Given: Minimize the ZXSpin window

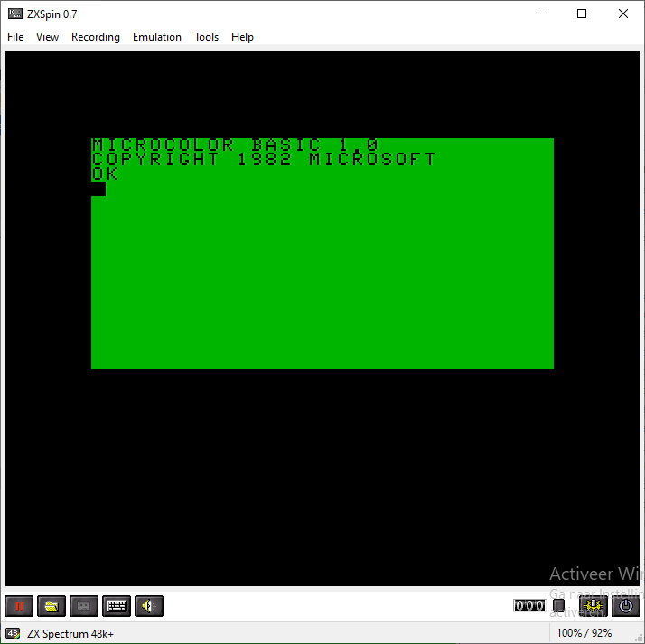Looking at the screenshot, I should tap(541, 14).
